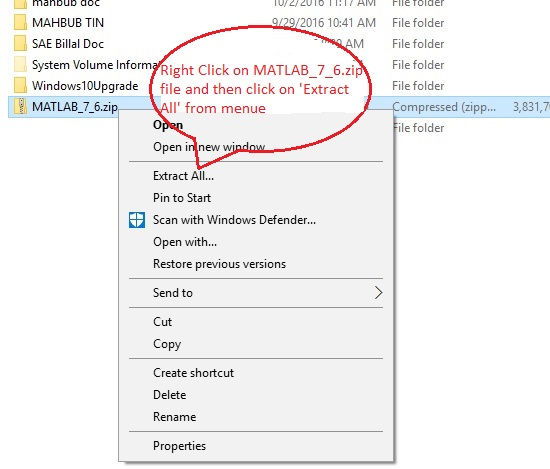550x469 pixels.
Task: Select the MAHBUB TIN folder name
Action: click(68, 23)
